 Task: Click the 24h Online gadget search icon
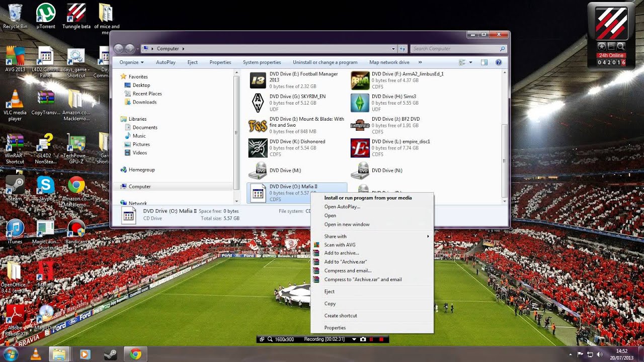pos(620,46)
